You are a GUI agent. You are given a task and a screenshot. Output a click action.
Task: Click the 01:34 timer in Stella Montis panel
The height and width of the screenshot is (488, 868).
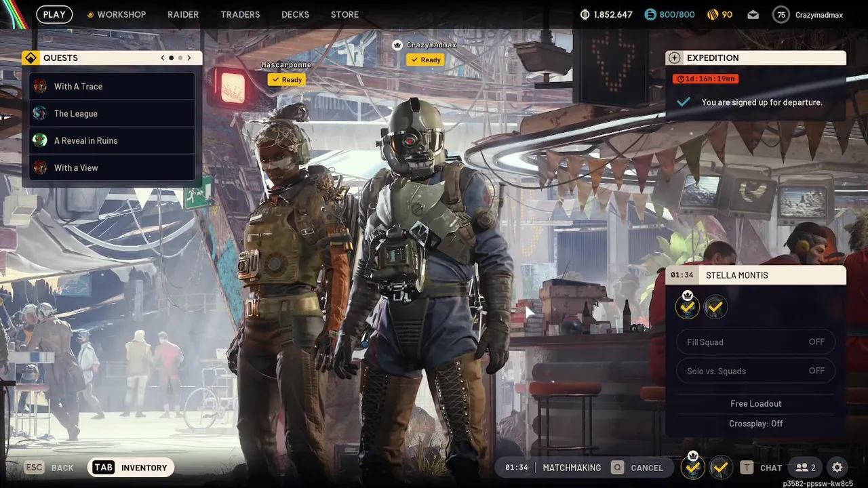682,275
